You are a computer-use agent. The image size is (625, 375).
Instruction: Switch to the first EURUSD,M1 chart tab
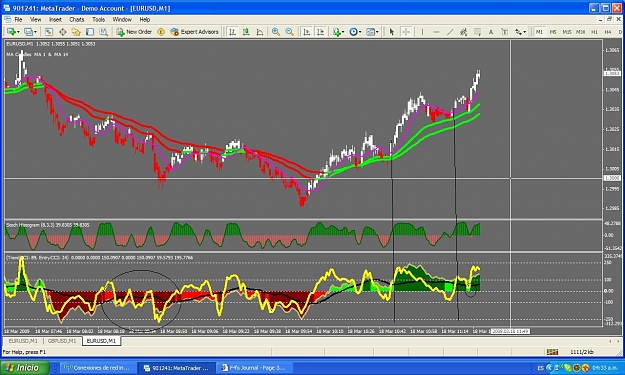coord(23,341)
